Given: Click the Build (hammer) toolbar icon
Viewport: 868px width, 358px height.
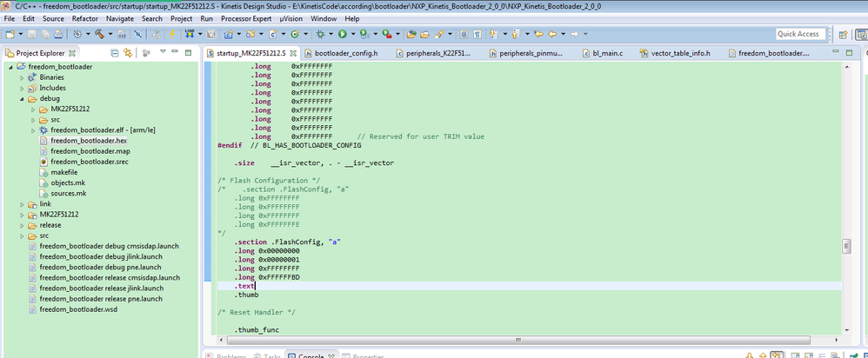Looking at the screenshot, I should (x=99, y=34).
